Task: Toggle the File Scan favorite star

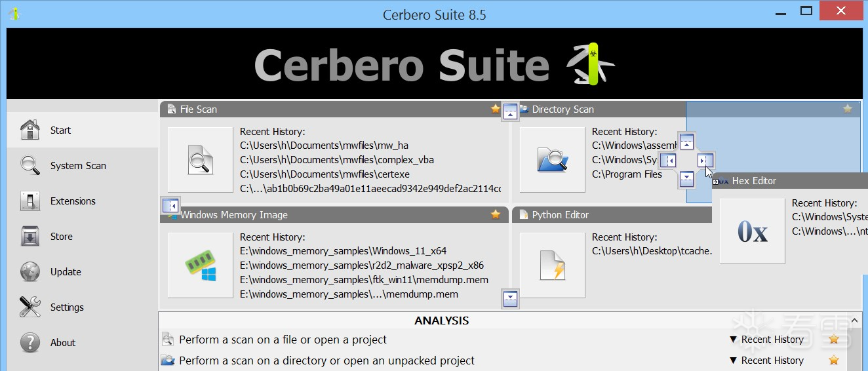Action: [496, 109]
